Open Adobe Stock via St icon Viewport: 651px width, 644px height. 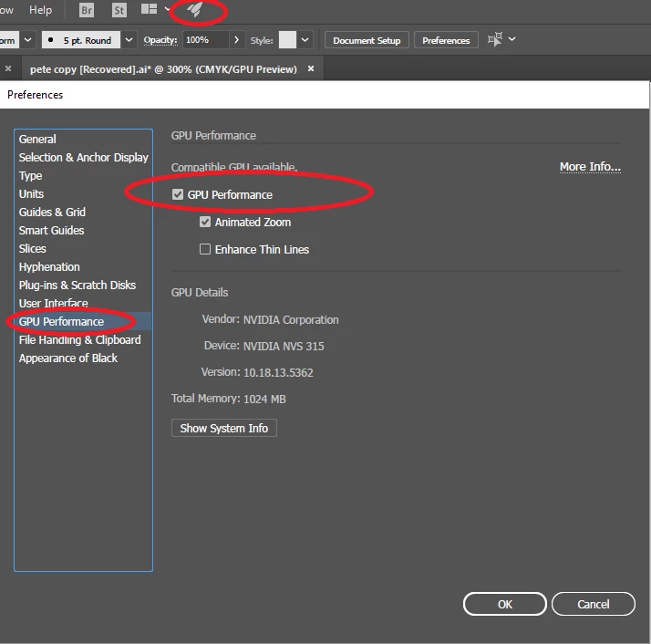point(119,9)
